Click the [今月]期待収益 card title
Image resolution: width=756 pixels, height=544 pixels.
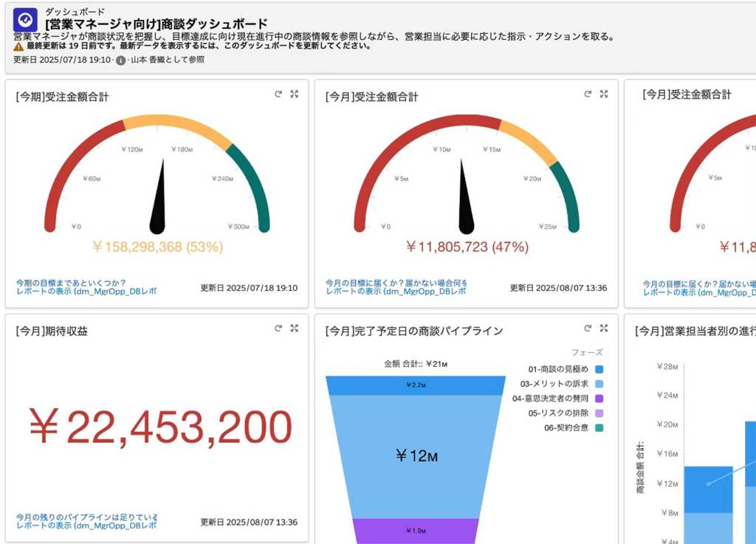(x=52, y=331)
